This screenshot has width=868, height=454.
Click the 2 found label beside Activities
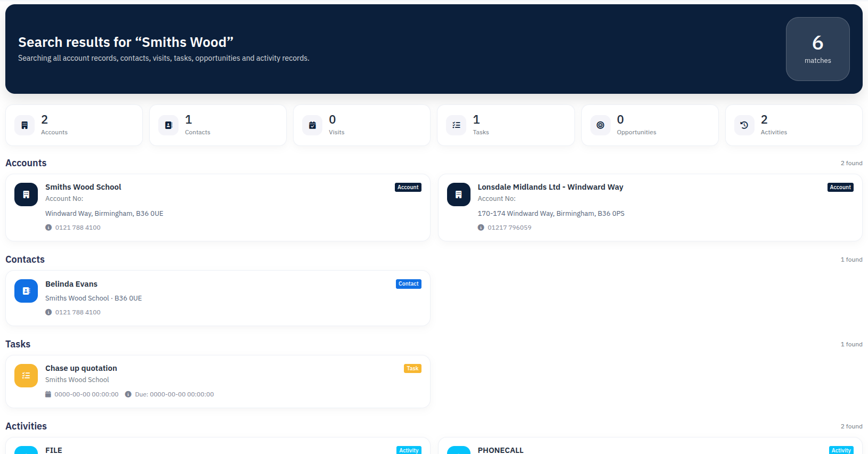coord(851,426)
